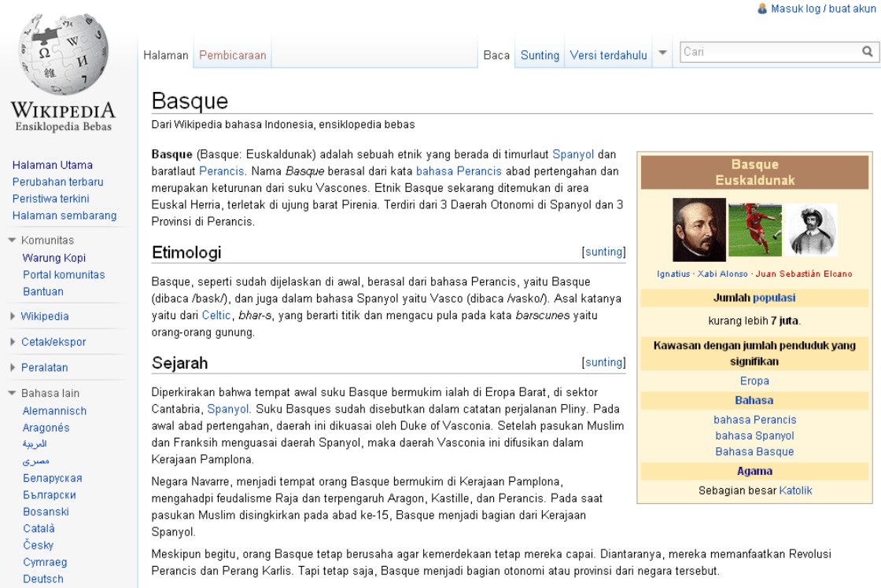Collapse the Bahasa lain section

(12, 393)
